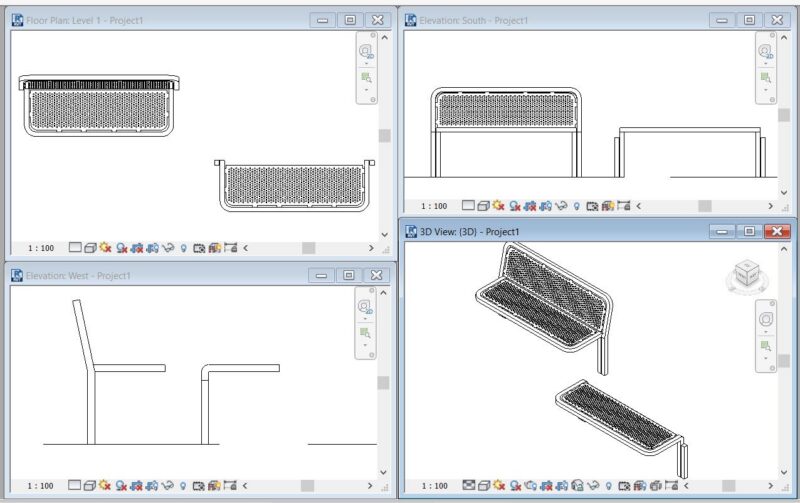Open the 1 : 100 scale list in 3D view
800x503 pixels.
(x=434, y=486)
